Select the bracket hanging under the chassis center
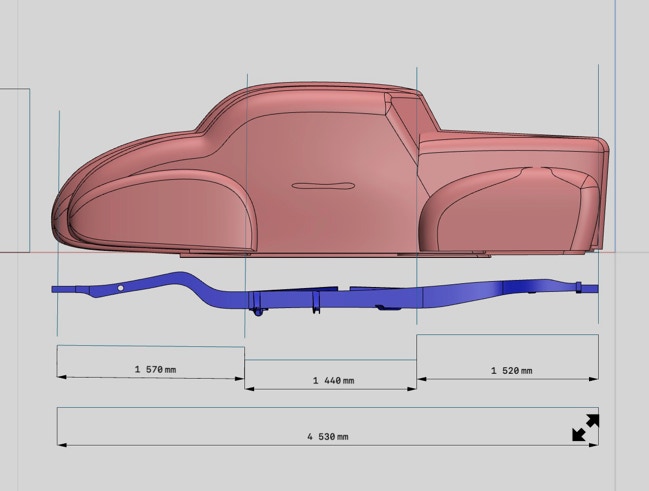 (x=259, y=312)
